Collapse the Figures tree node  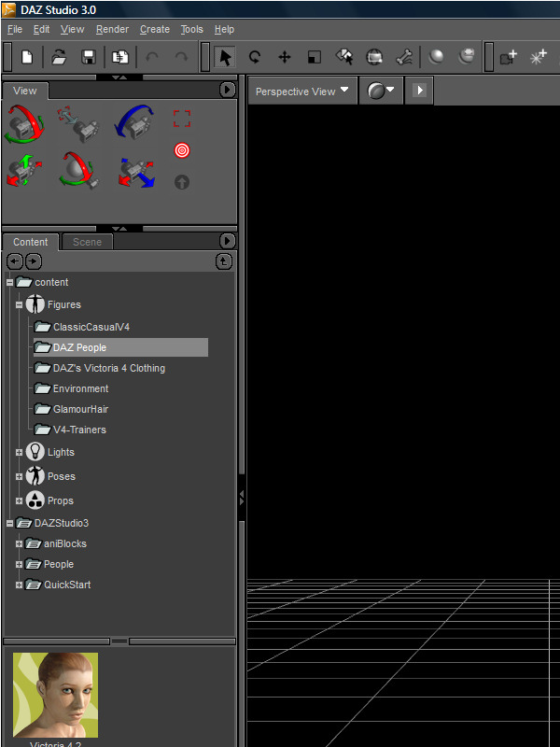(19, 305)
